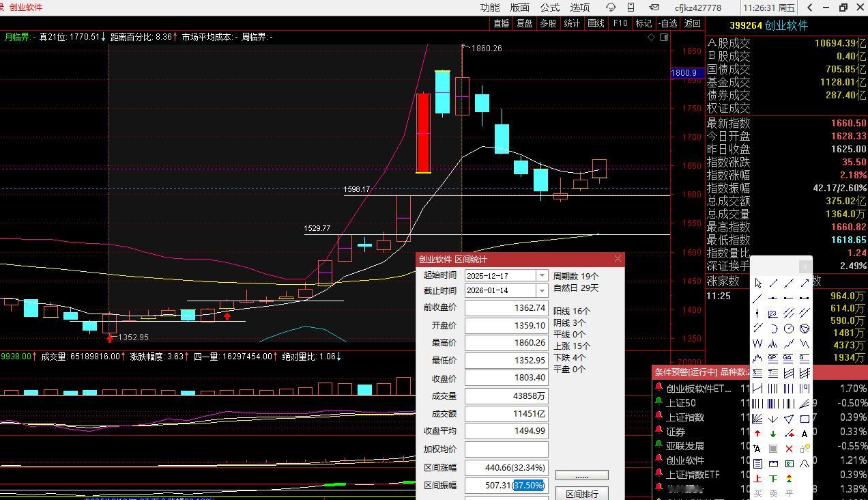This screenshot has height=500, width=868.
Task: Click the ...... button in 区间统计 dialog
Action: (582, 475)
